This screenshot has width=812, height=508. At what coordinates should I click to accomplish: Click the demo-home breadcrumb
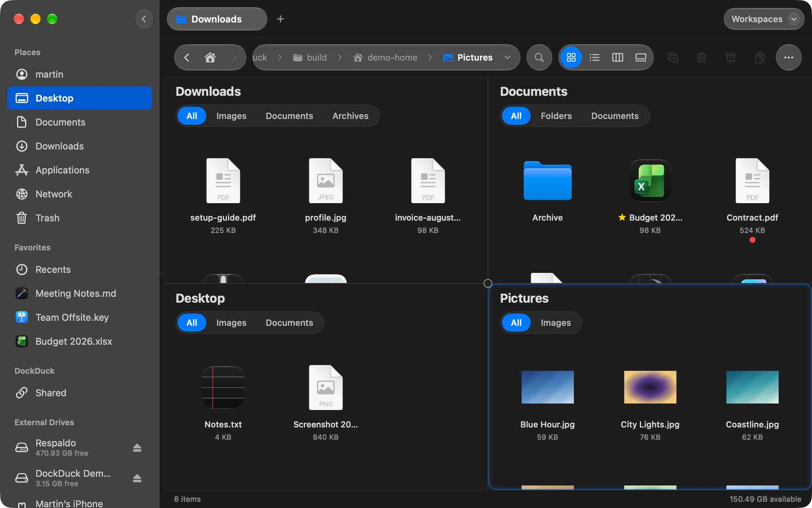pos(385,57)
